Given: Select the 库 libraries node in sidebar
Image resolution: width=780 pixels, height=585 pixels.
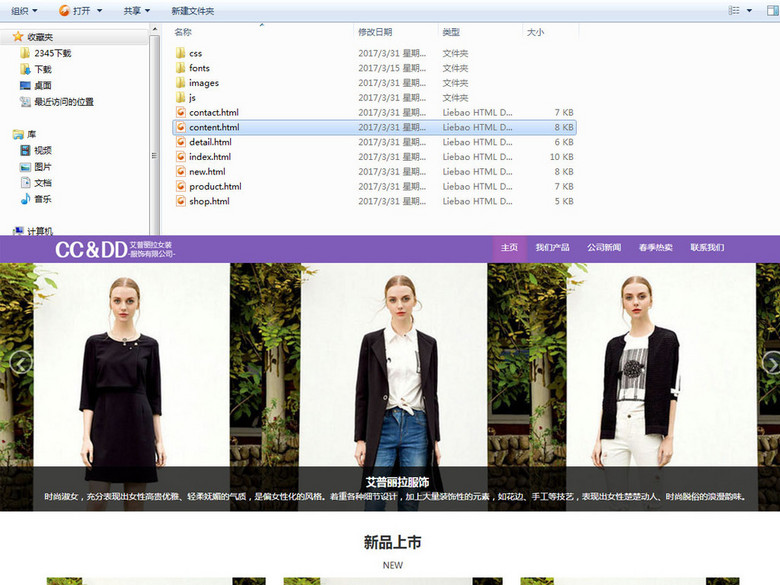Looking at the screenshot, I should click(x=24, y=134).
